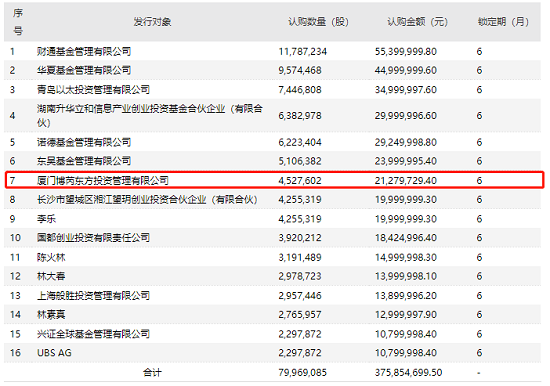Click quantity value 4,527,602
The height and width of the screenshot is (386, 550).
tap(300, 180)
